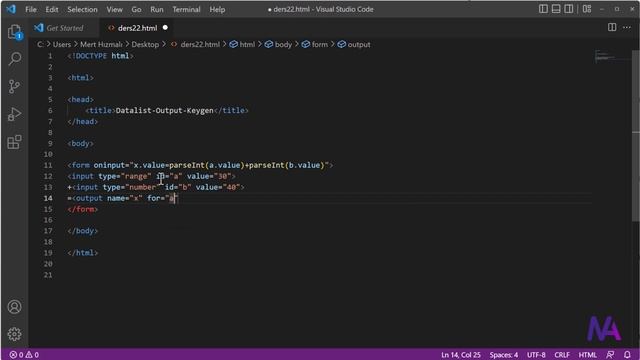Click type="range" on line 12
The image size is (640, 360).
point(125,176)
